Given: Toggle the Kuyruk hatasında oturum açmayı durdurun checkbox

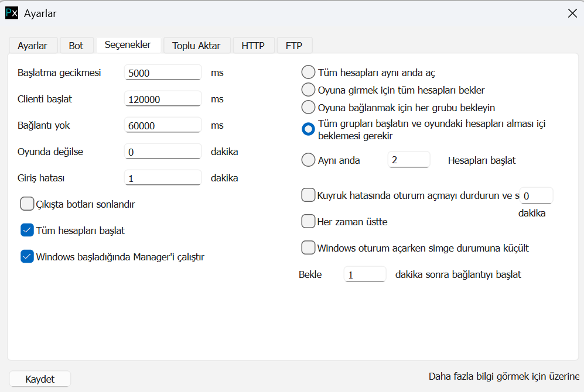Looking at the screenshot, I should pyautogui.click(x=308, y=195).
